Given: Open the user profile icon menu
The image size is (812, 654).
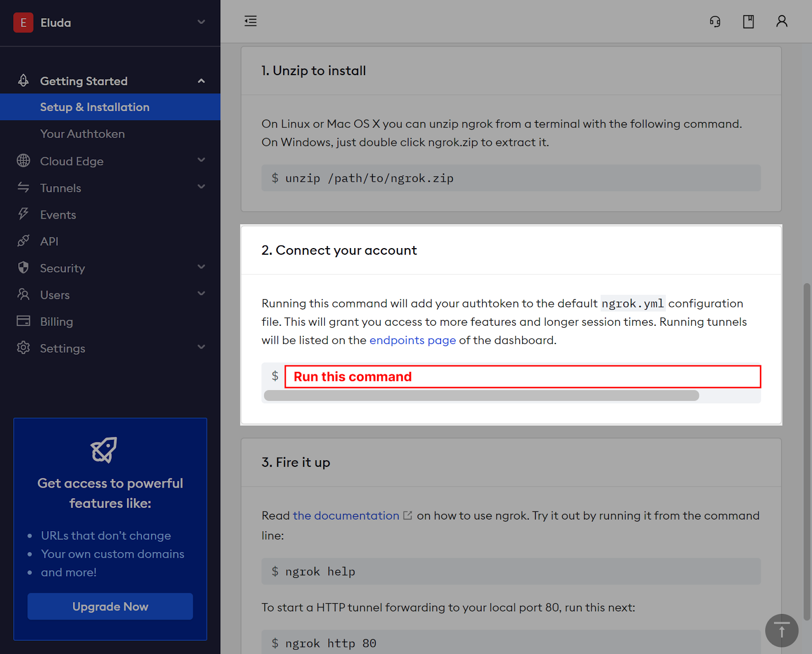Looking at the screenshot, I should pyautogui.click(x=782, y=21).
